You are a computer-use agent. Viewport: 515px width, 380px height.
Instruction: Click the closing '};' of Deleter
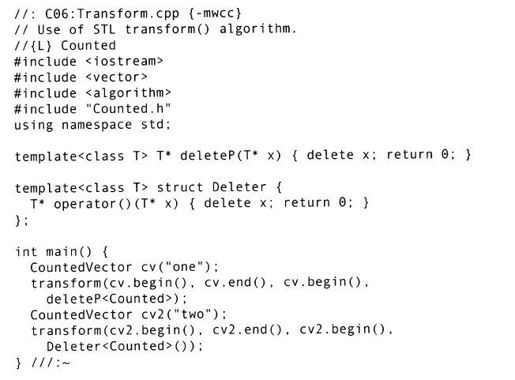tap(22, 220)
